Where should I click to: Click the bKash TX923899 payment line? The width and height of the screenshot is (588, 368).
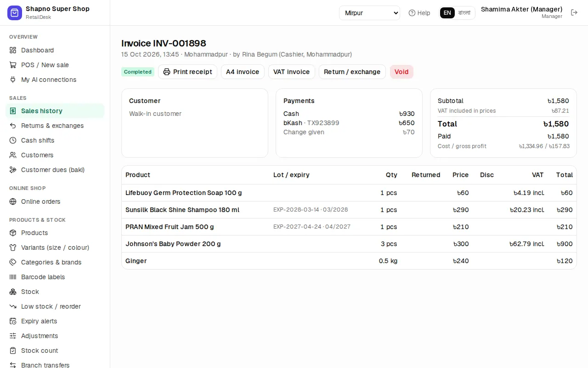pos(349,123)
